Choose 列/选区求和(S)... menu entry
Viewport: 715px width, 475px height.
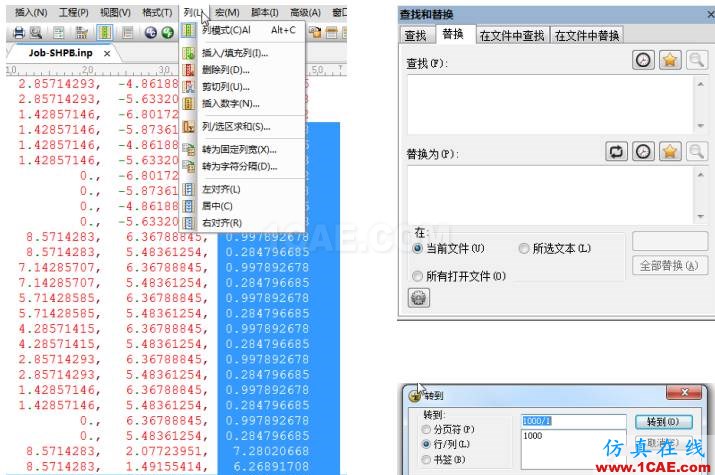tap(243, 126)
